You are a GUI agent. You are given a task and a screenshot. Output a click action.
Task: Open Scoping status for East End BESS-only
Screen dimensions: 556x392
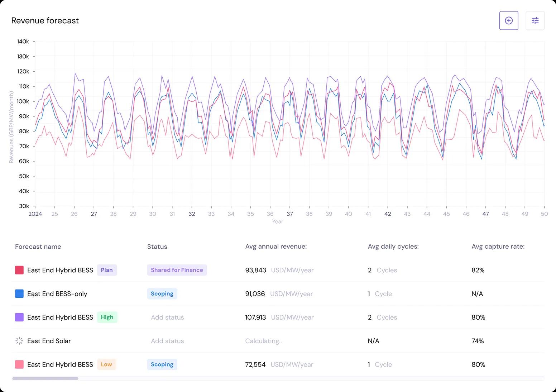pyautogui.click(x=162, y=294)
